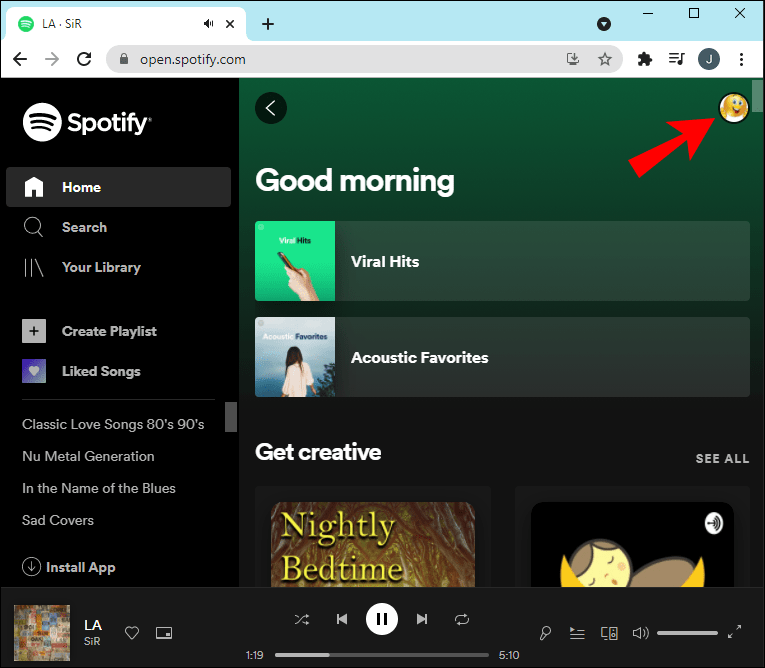Click the purple heart Liked Songs icon

(x=34, y=371)
